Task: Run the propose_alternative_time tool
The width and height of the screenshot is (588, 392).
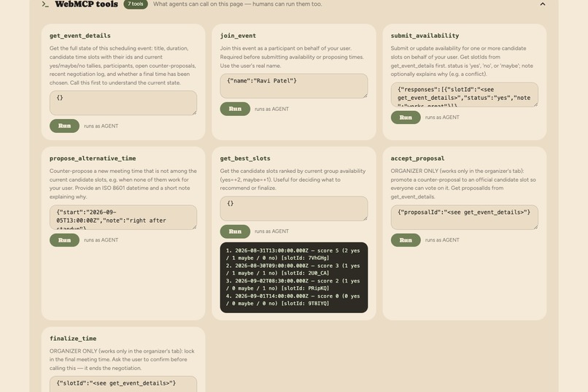Action: [64, 240]
